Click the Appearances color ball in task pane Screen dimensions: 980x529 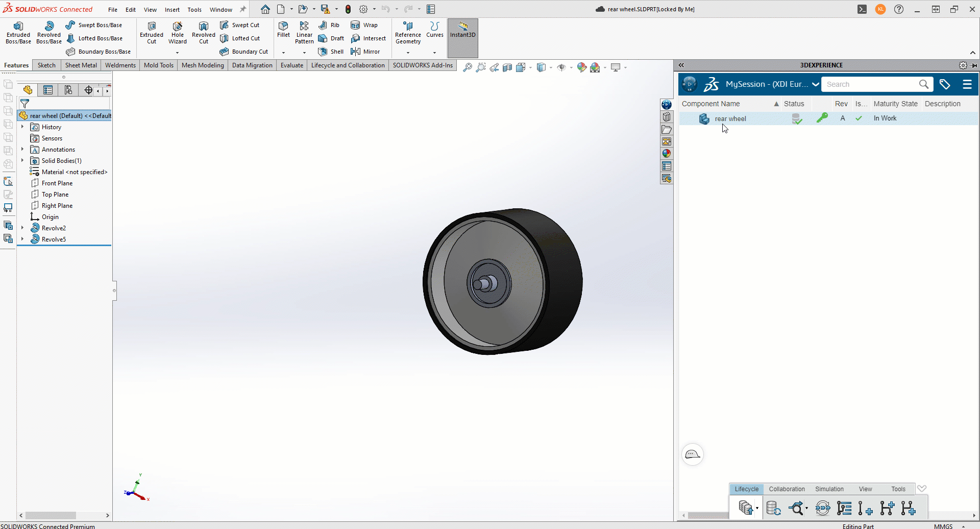tap(667, 154)
